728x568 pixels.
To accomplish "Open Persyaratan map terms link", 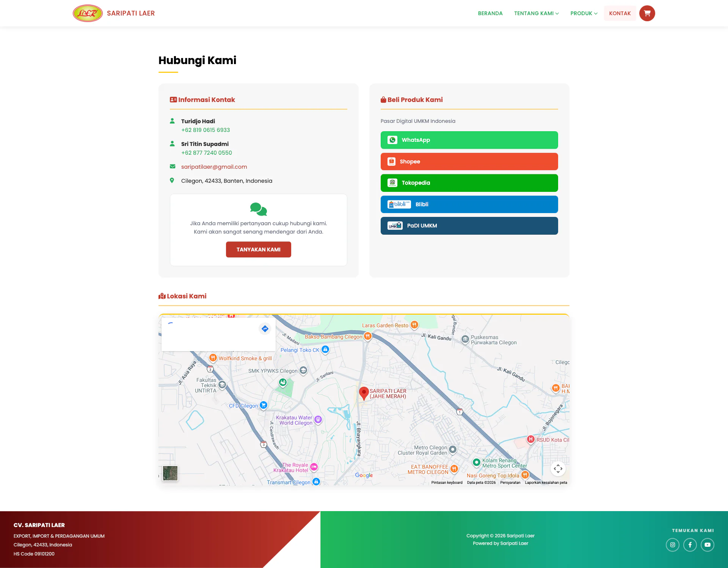I will pyautogui.click(x=510, y=483).
